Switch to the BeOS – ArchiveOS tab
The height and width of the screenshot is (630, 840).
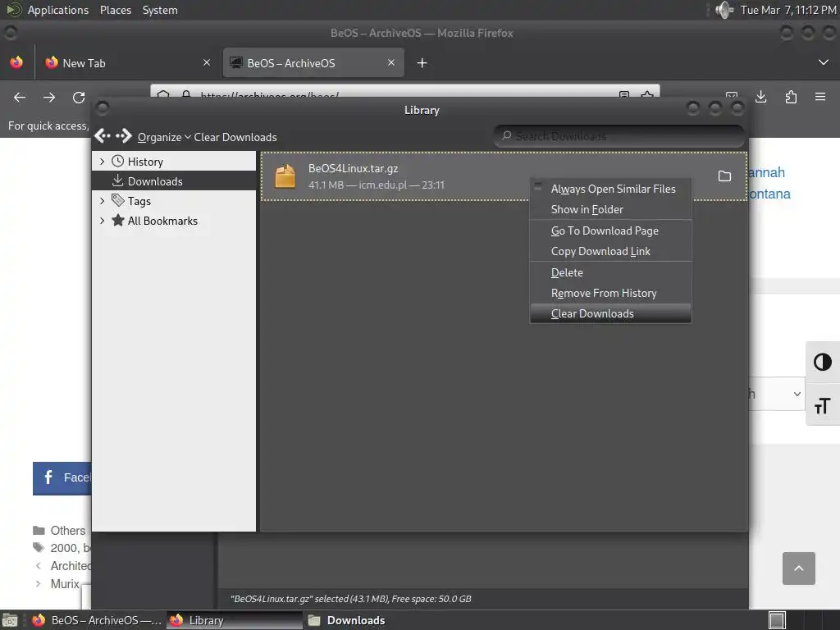pyautogui.click(x=313, y=62)
